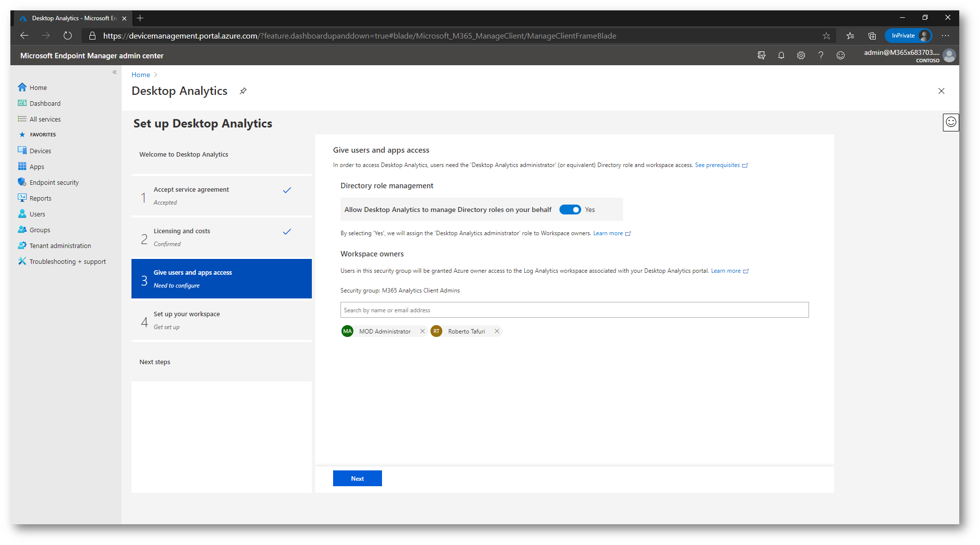
Task: Go back in the browser
Action: [x=24, y=36]
